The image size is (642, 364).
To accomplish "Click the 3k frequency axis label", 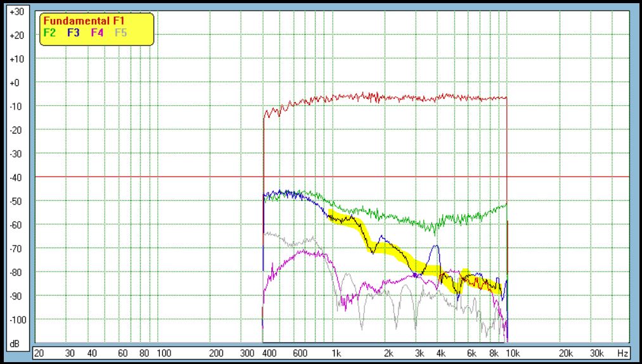I will coord(420,353).
